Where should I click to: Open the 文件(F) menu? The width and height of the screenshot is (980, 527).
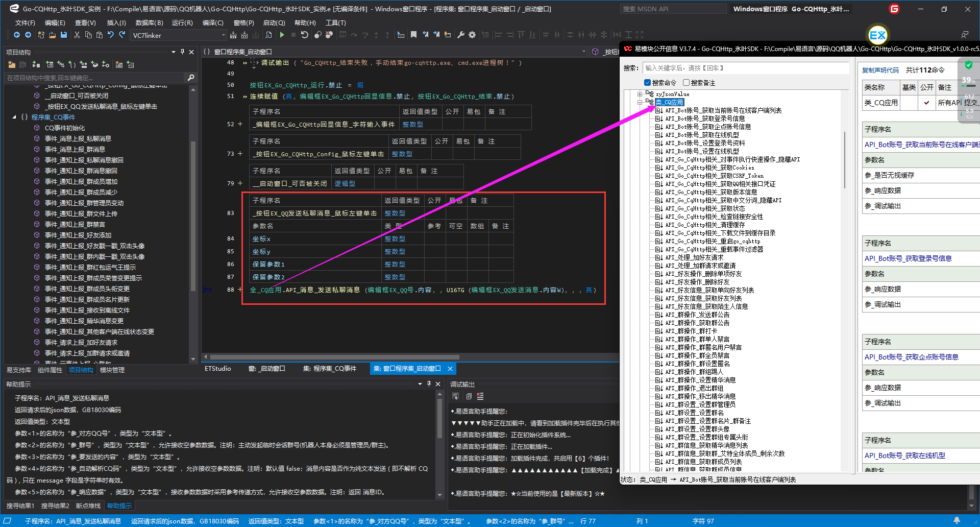coord(25,22)
